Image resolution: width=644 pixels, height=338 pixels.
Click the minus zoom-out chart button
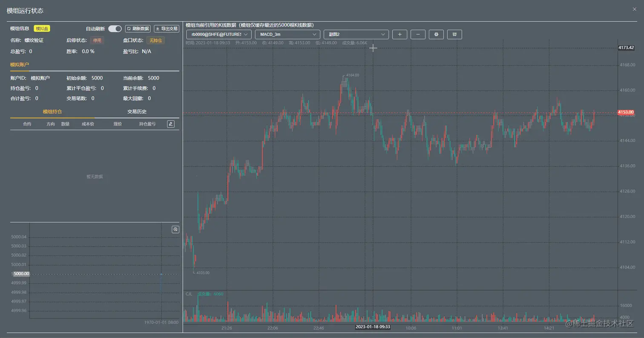[x=418, y=34]
